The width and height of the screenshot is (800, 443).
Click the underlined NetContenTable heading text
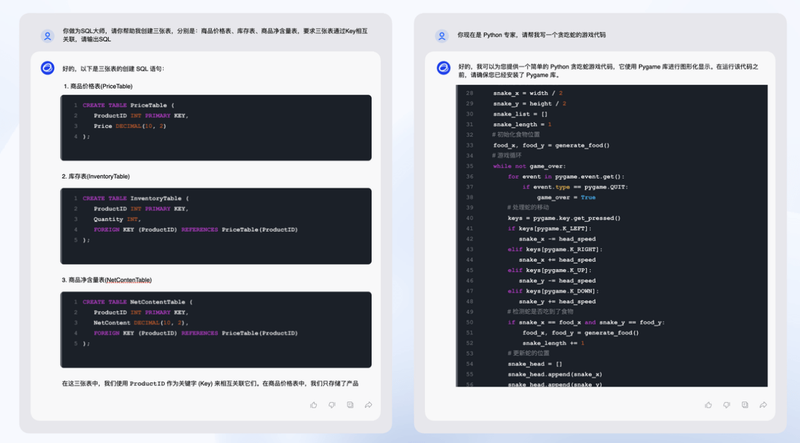tap(129, 280)
